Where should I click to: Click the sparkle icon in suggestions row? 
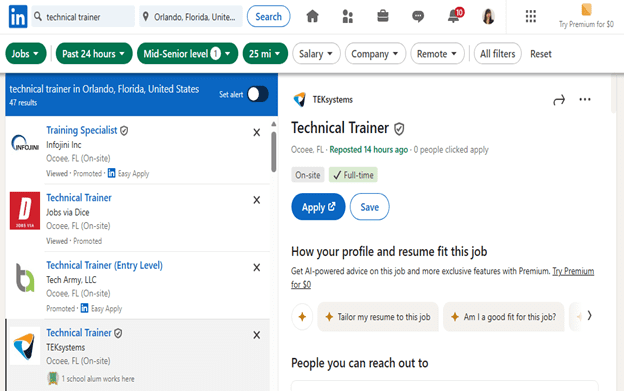pos(302,317)
